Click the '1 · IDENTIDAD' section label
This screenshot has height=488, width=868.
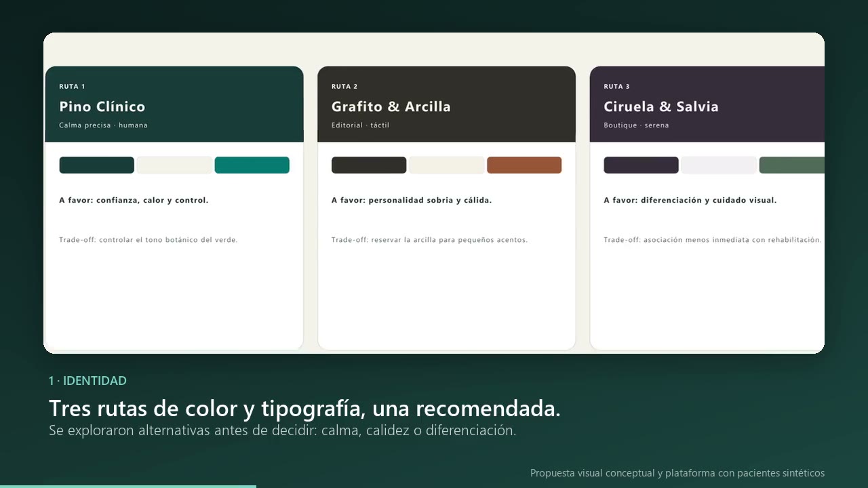point(87,381)
